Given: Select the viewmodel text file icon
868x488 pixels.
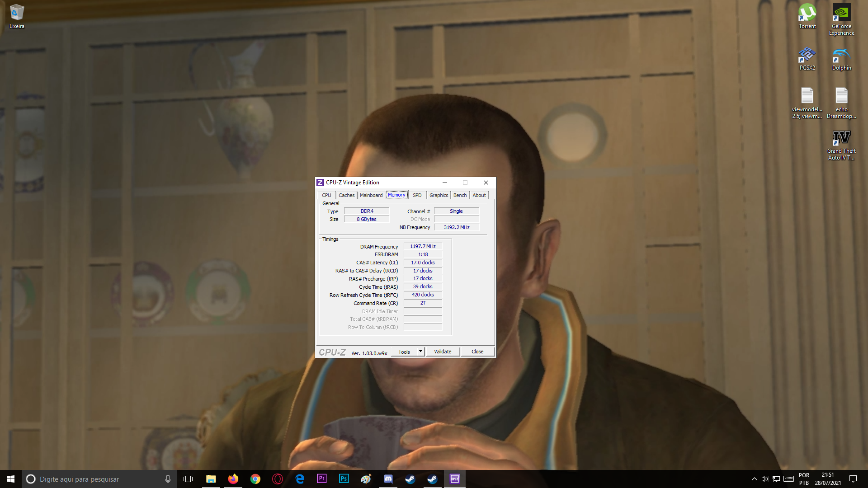Looking at the screenshot, I should (x=807, y=103).
